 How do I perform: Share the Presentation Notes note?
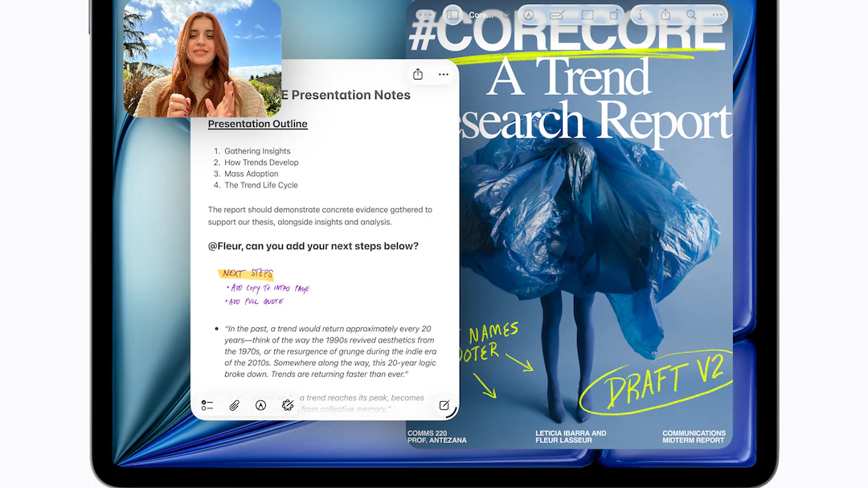(418, 75)
